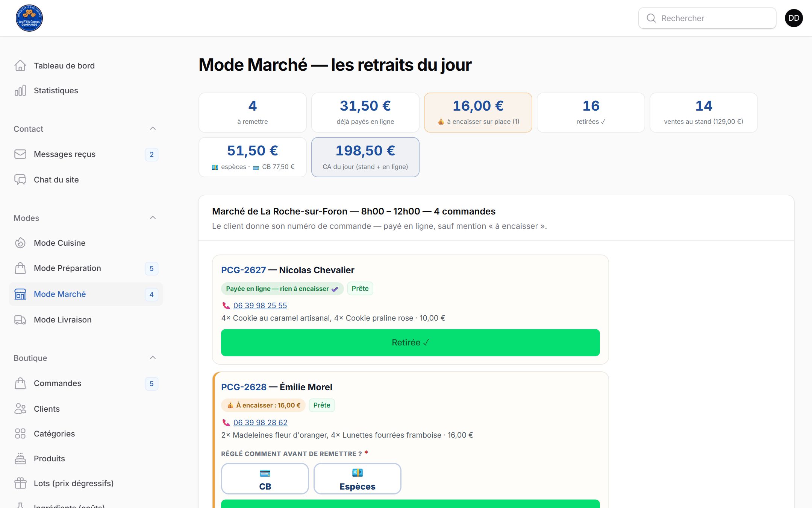Open the Chat du site bubble icon

[x=20, y=179]
